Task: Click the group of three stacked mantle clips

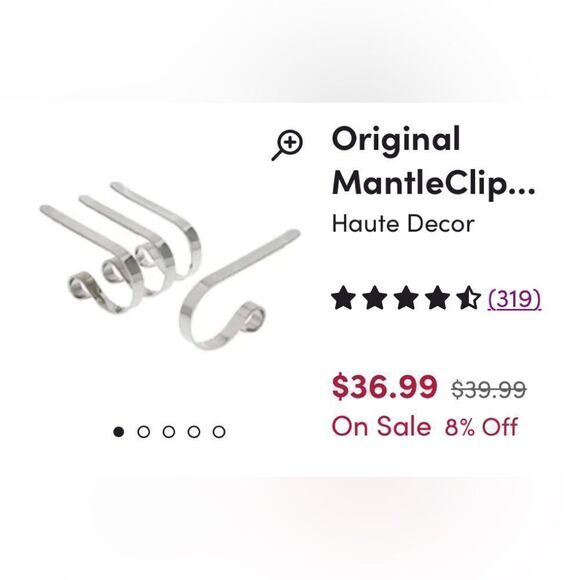Action: tap(121, 247)
